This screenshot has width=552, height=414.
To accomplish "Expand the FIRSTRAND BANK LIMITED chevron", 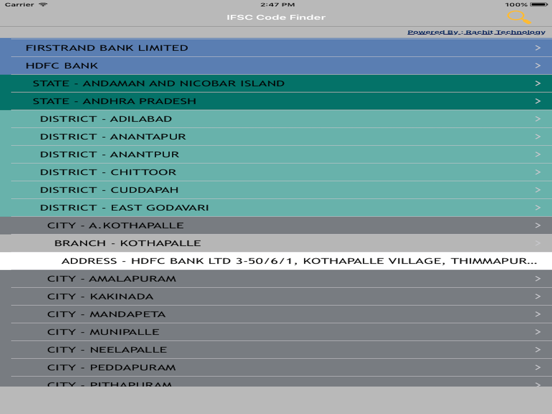I will pos(538,48).
